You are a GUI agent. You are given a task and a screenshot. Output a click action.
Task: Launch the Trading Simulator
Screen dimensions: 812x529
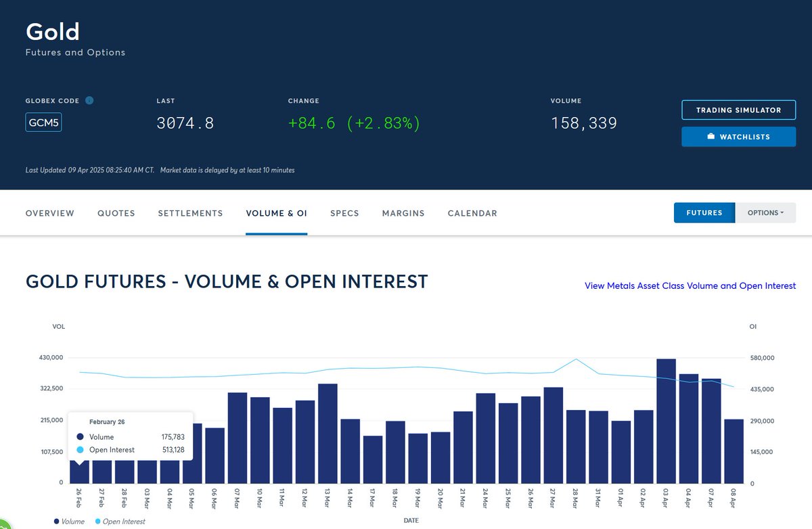[x=738, y=110]
